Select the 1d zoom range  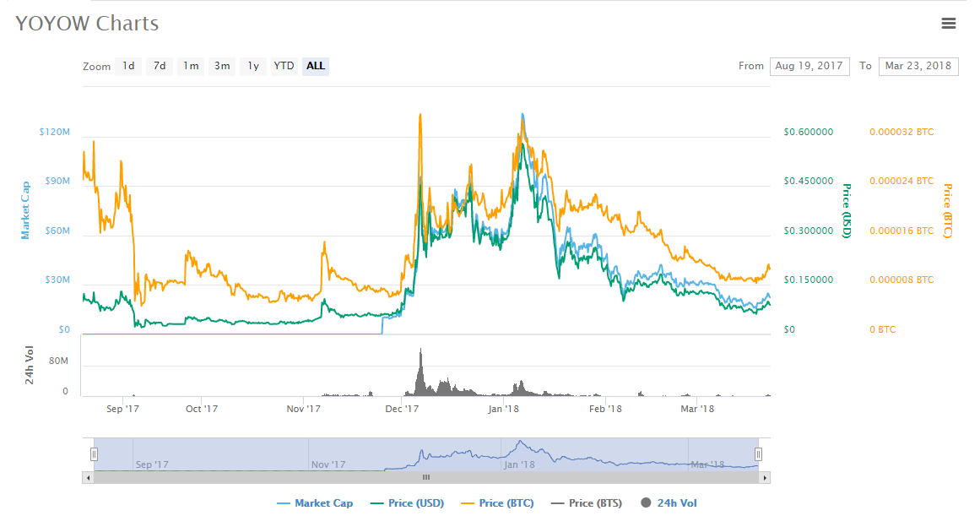128,66
